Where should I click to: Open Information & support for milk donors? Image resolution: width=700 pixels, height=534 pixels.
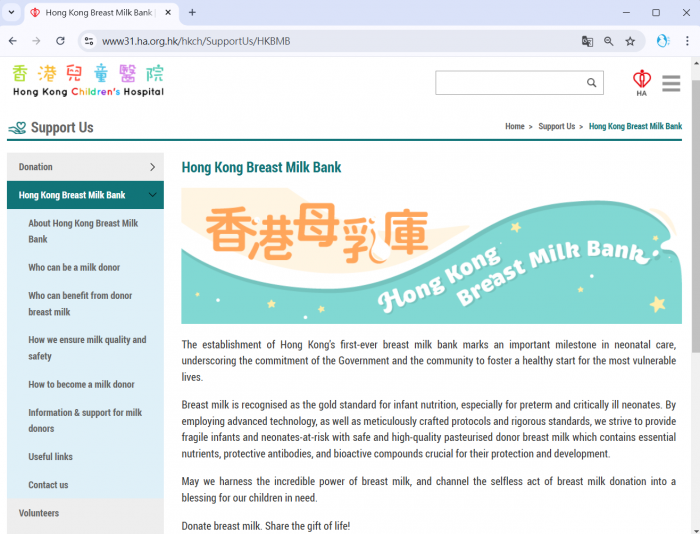[x=85, y=421]
